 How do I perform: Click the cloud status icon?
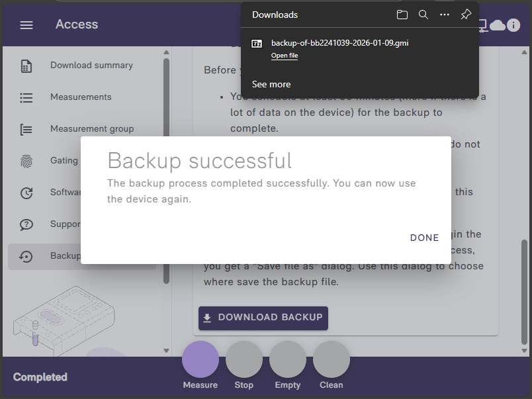[497, 25]
